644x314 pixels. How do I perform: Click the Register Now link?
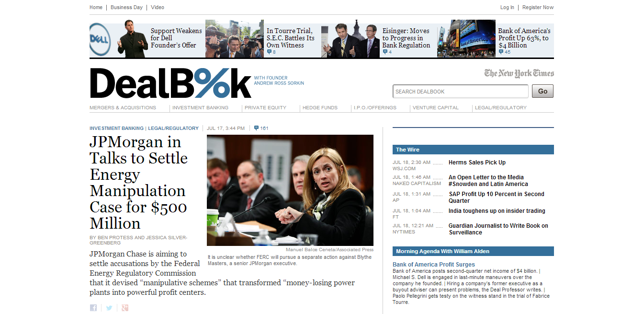(x=539, y=7)
